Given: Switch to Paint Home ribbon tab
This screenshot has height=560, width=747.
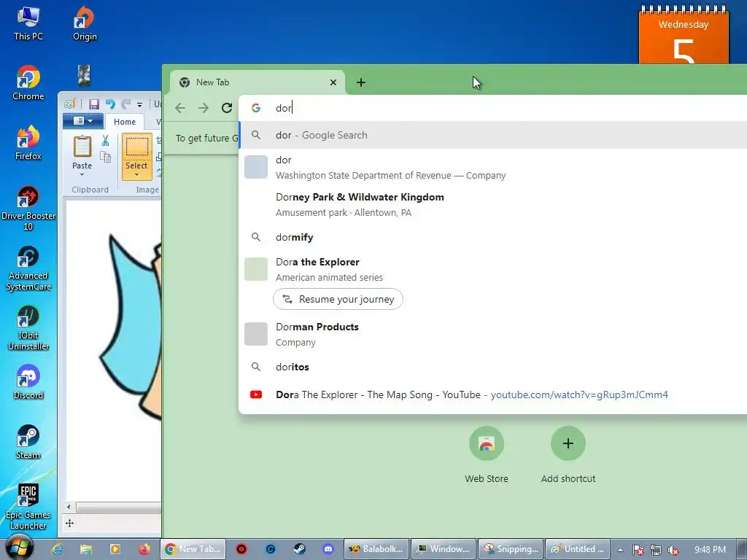Looking at the screenshot, I should [125, 122].
